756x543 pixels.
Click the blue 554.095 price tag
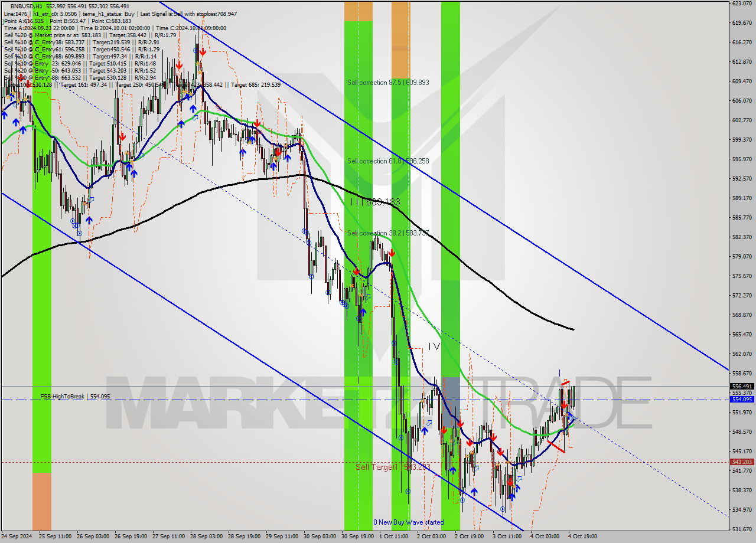(742, 400)
